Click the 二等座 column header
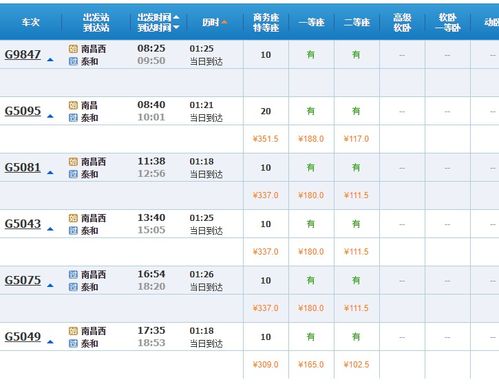 coord(357,22)
